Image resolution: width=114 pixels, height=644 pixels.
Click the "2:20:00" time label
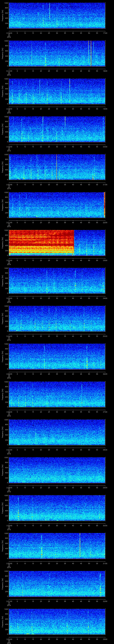coord(9,184)
